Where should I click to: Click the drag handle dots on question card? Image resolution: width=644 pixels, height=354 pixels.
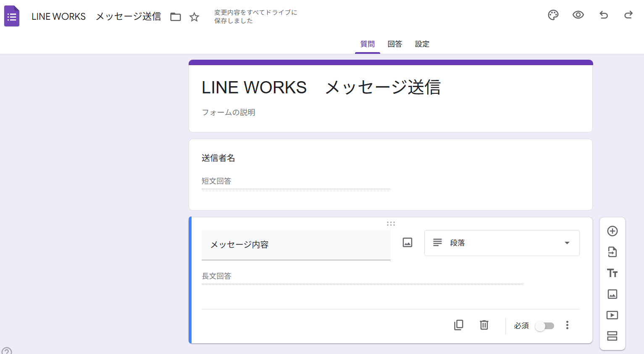[x=391, y=224]
